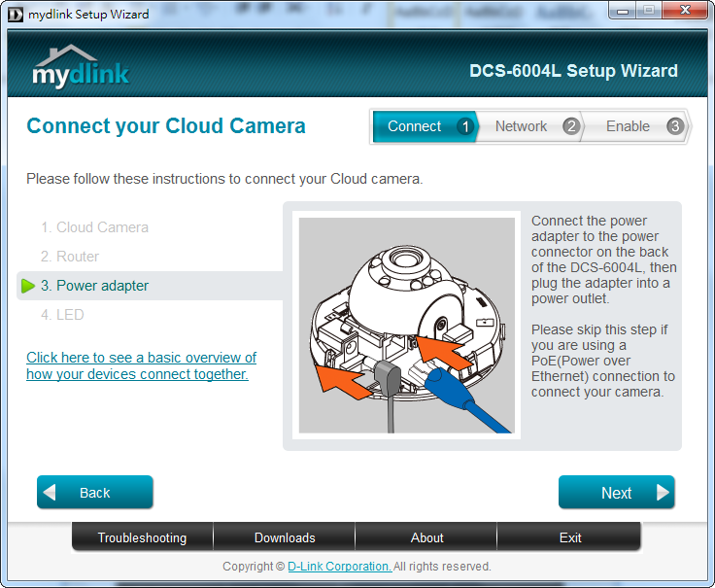Click the mydlink logo in header
715x588 pixels.
tap(80, 68)
